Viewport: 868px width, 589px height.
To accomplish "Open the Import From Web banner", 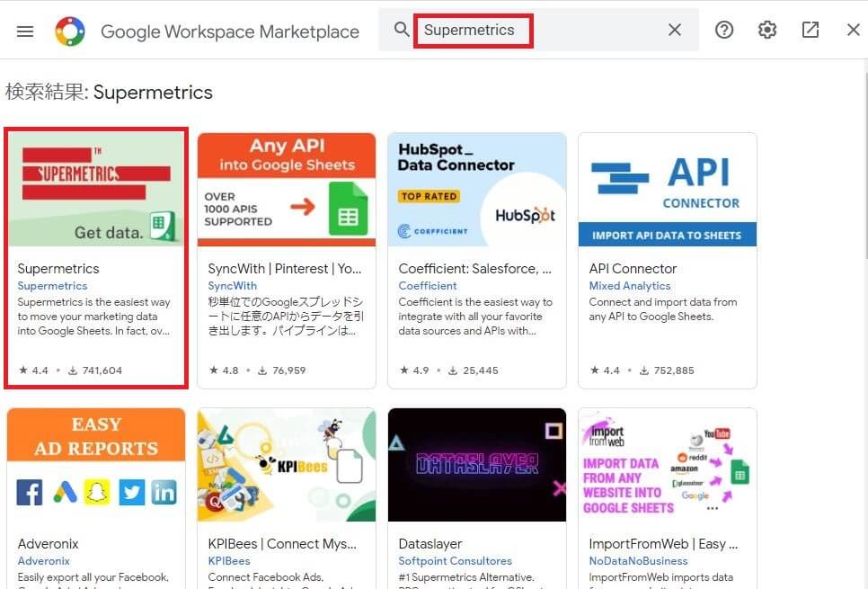I will [x=667, y=465].
